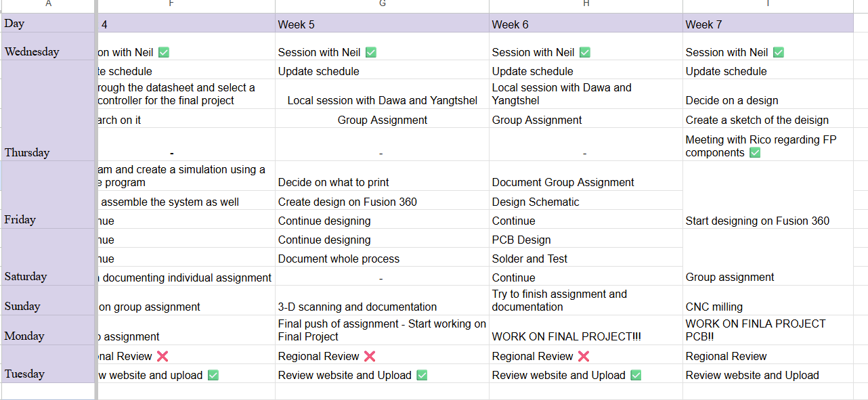This screenshot has height=400, width=868.
Task: Click the green checkmark beside Week 5 "Session with Neil"
Action: [370, 51]
